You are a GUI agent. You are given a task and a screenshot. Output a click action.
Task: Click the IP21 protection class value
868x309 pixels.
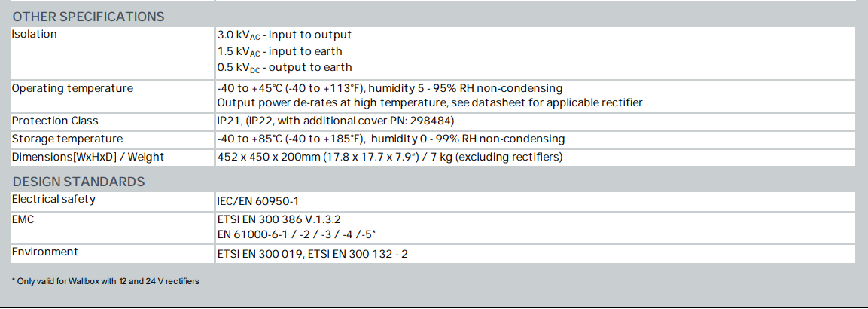tap(336, 121)
